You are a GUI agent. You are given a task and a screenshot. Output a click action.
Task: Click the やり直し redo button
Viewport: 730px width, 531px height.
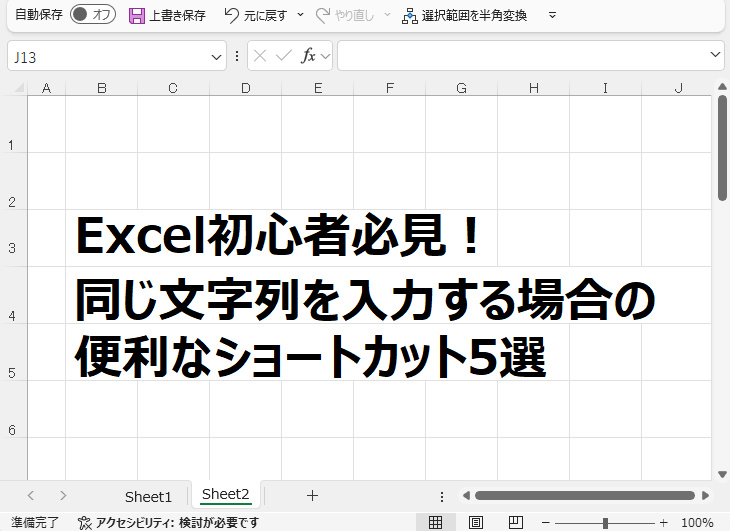[345, 16]
